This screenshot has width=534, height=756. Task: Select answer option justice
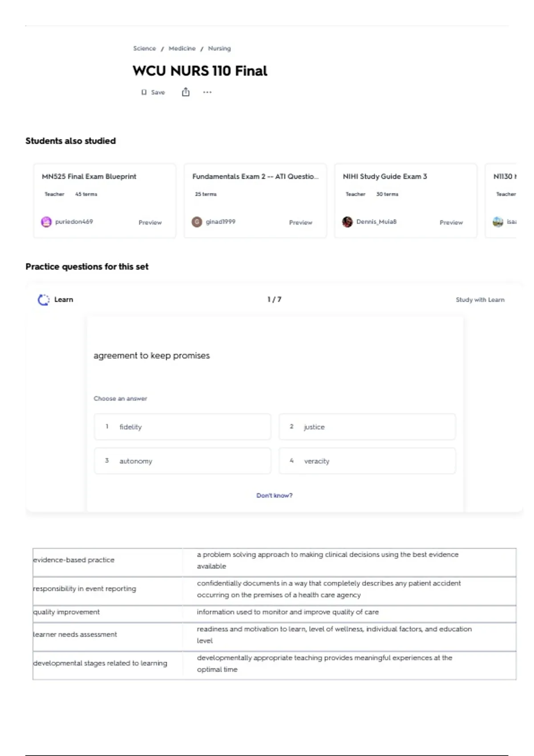pyautogui.click(x=367, y=427)
